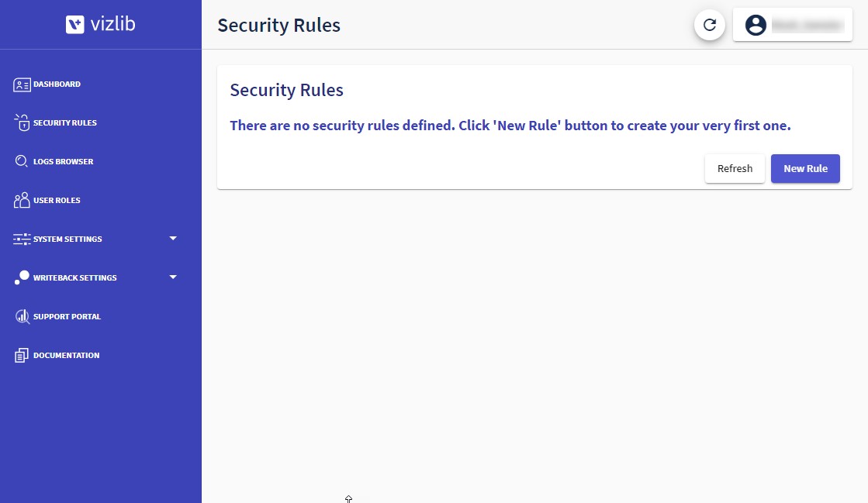868x503 pixels.
Task: Open the Logs Browser magnifier icon
Action: tap(21, 161)
